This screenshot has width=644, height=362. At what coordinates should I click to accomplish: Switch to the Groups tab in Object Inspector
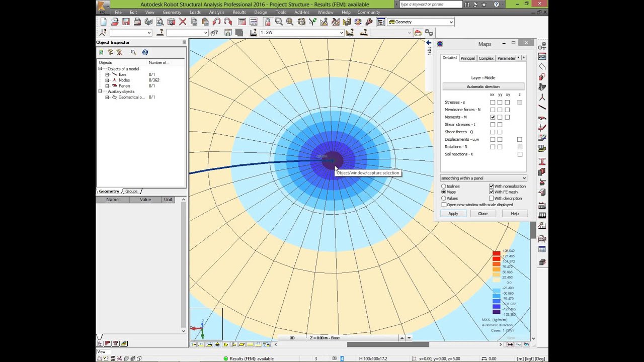point(131,191)
